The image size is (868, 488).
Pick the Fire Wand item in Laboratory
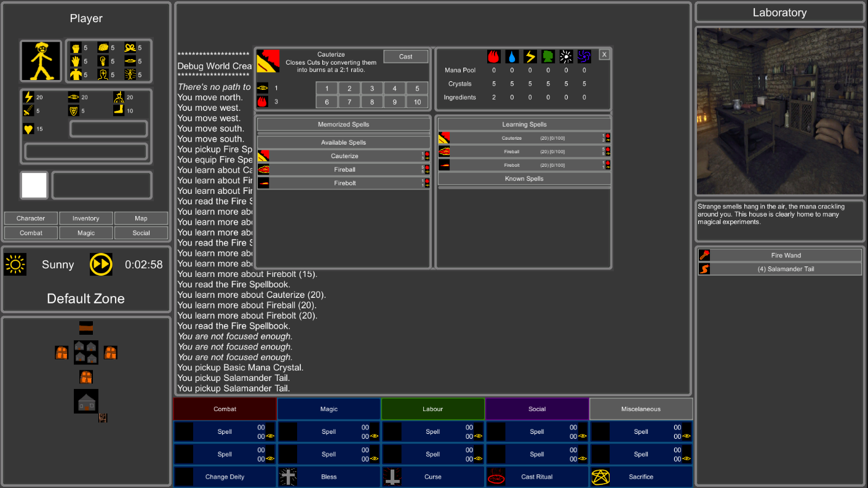coord(786,255)
